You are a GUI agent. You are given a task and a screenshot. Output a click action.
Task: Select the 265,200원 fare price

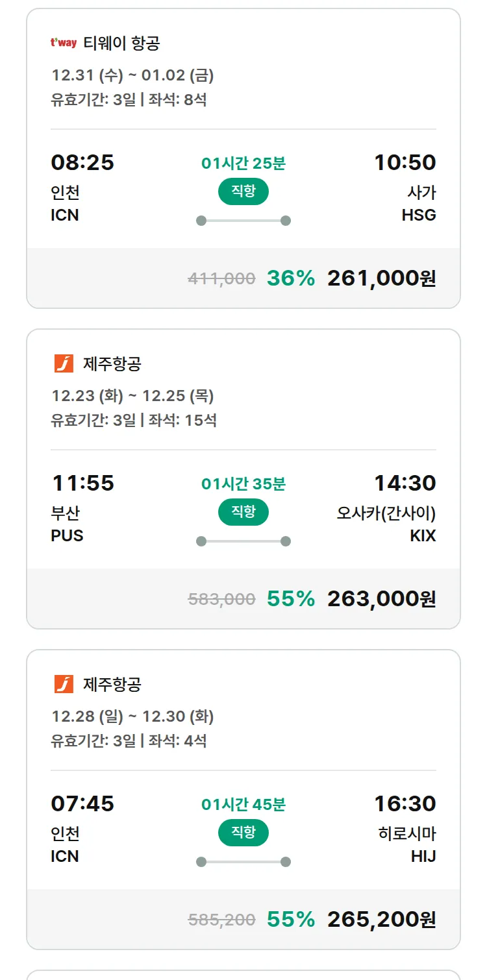(381, 920)
